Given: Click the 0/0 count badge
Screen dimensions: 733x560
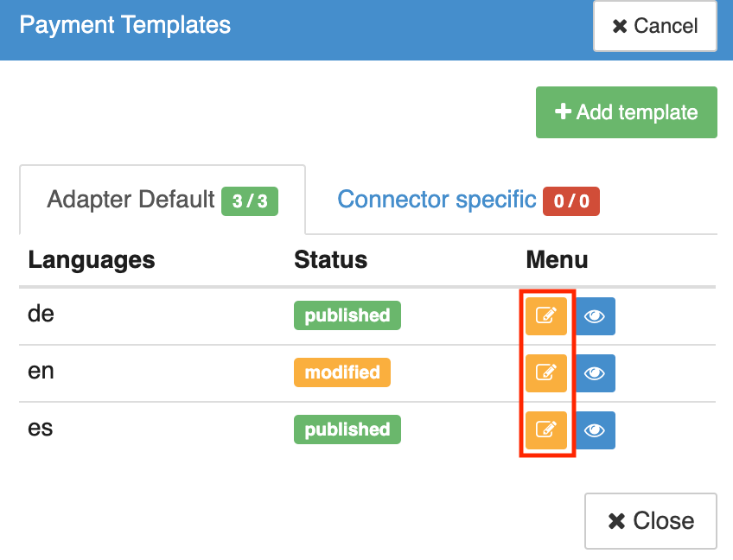Looking at the screenshot, I should 571,201.
